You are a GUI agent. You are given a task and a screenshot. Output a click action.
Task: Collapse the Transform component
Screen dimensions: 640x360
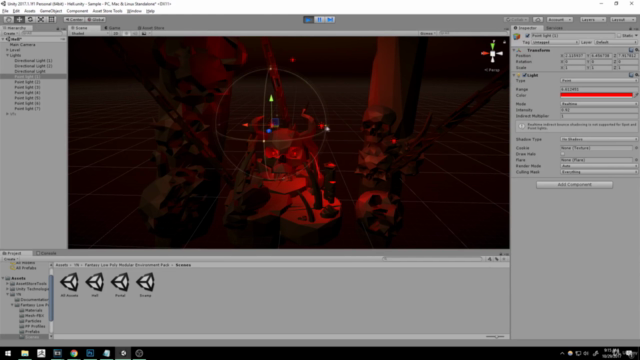point(514,50)
